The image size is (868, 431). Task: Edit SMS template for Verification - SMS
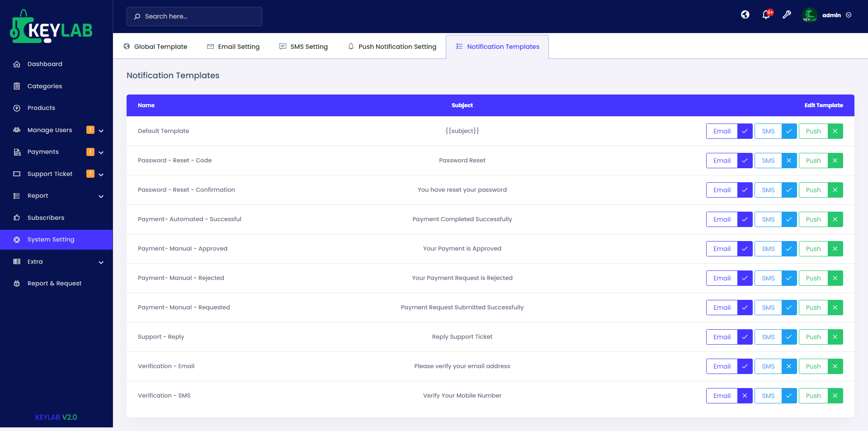click(768, 396)
